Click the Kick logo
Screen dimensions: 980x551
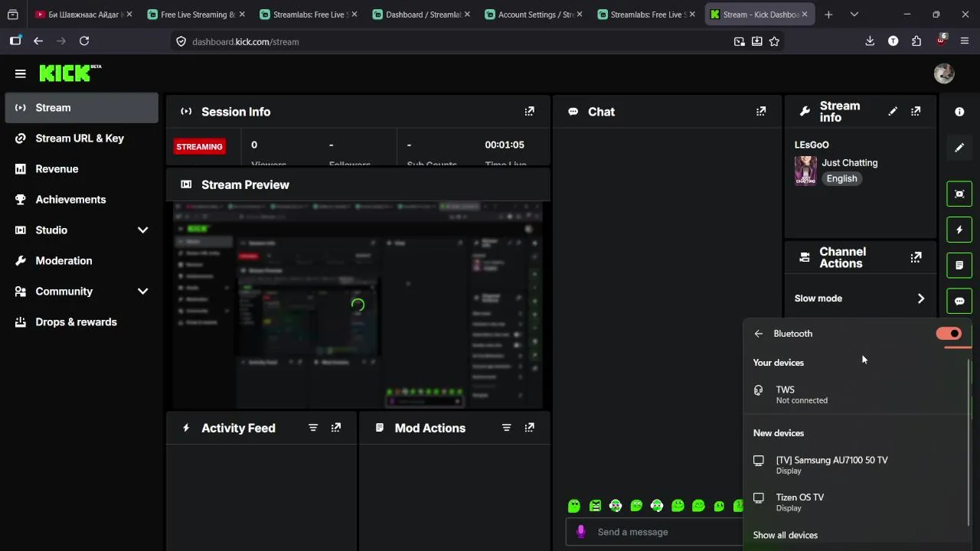coord(70,73)
